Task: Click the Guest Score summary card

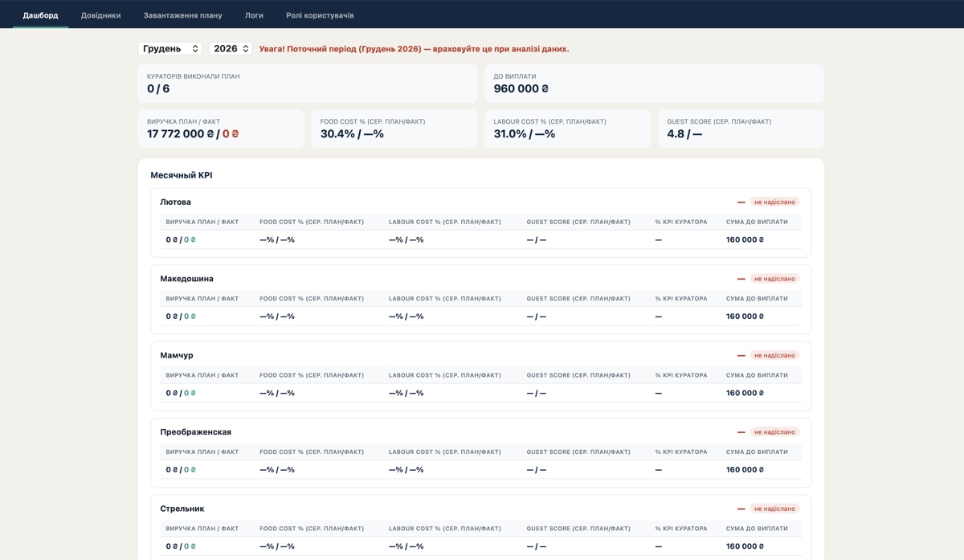Action: [x=741, y=129]
